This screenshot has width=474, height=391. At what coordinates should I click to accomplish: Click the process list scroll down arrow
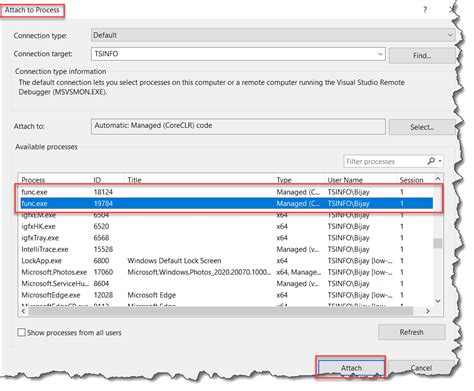click(438, 301)
